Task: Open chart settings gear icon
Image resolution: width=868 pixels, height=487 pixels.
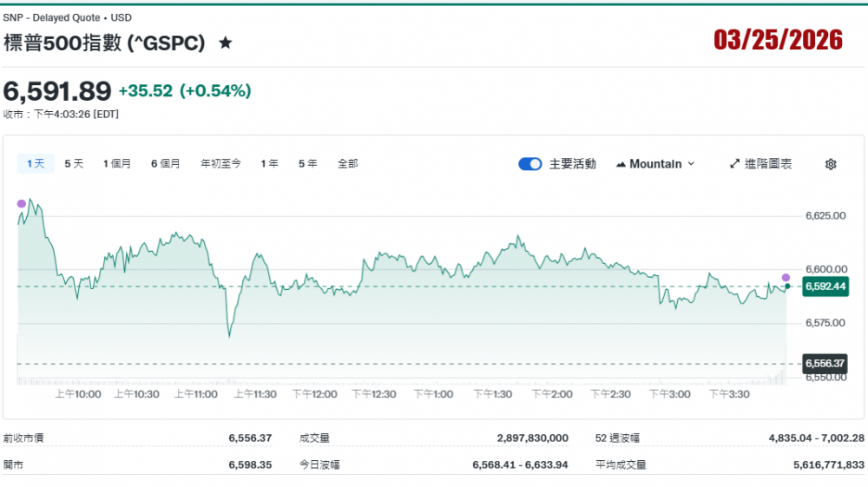Action: [x=830, y=164]
